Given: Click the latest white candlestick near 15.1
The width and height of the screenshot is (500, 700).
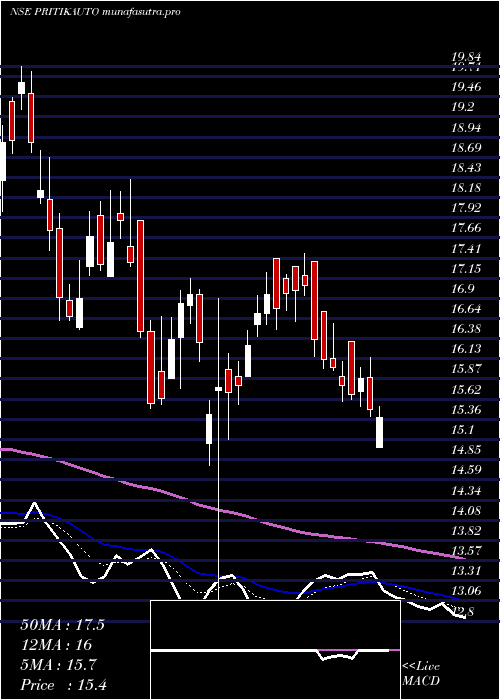Looking at the screenshot, I should pos(379,432).
